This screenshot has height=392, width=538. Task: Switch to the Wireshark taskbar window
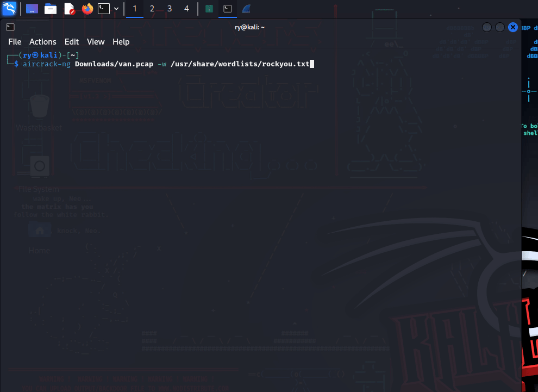pos(246,9)
